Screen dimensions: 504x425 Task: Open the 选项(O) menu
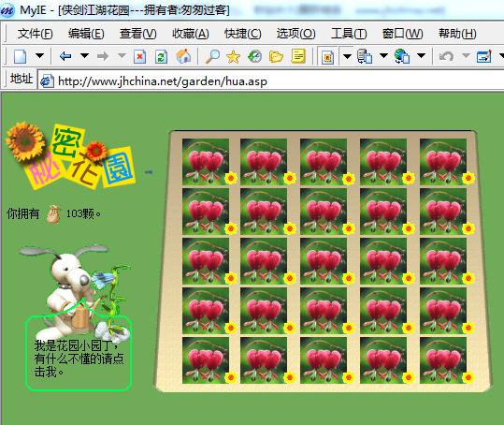click(296, 34)
